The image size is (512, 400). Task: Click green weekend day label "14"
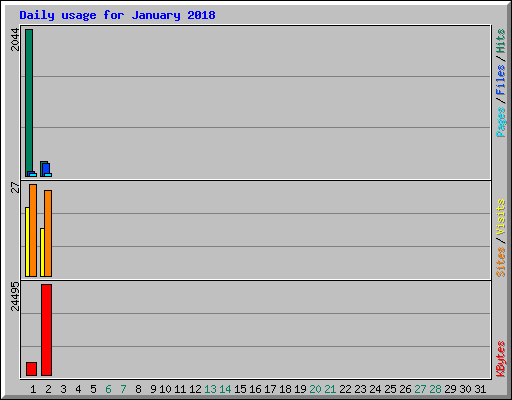tap(225, 389)
